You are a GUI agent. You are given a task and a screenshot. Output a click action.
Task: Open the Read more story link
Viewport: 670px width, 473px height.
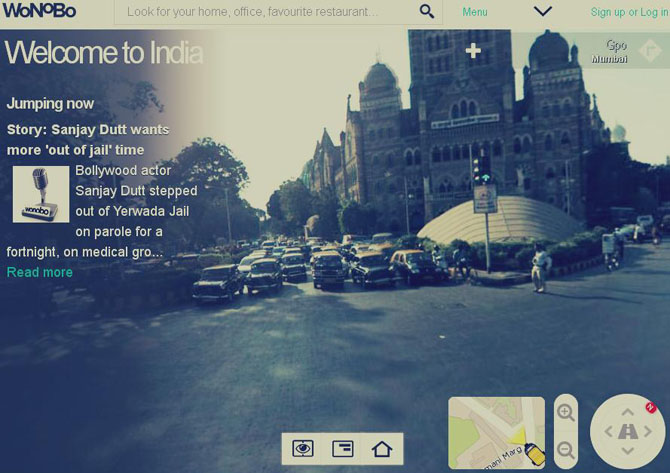tap(40, 272)
